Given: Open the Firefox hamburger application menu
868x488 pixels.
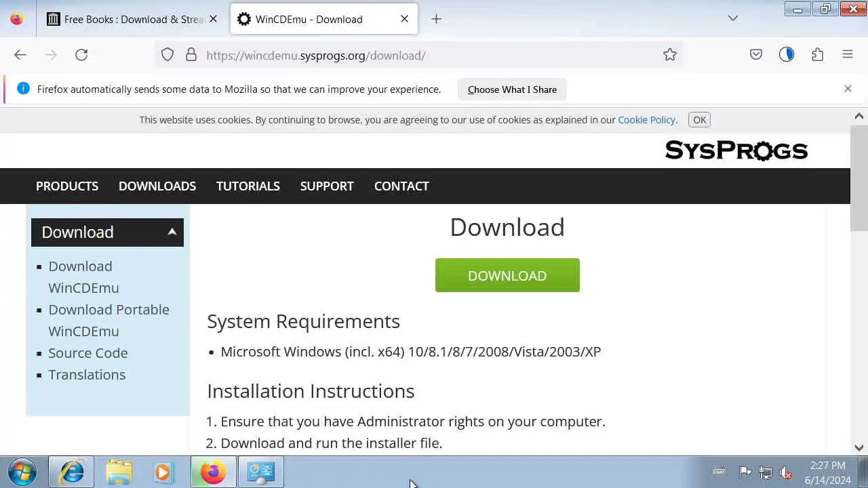Looking at the screenshot, I should tap(848, 55).
